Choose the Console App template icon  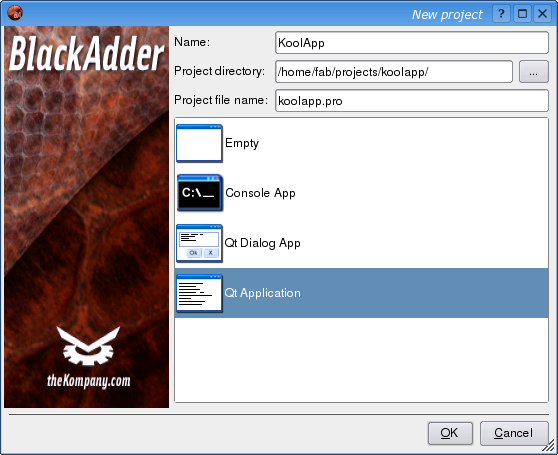click(199, 193)
